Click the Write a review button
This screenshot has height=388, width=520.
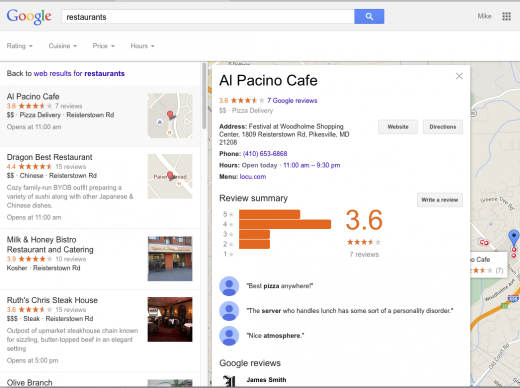pyautogui.click(x=440, y=200)
